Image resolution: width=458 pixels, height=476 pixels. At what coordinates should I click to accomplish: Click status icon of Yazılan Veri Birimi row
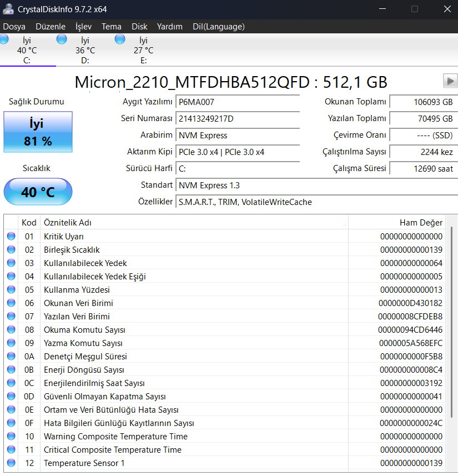click(11, 317)
